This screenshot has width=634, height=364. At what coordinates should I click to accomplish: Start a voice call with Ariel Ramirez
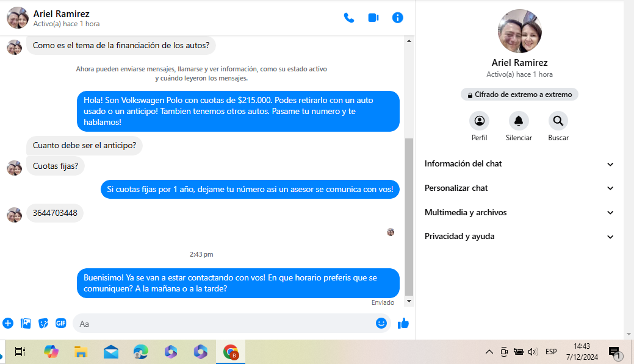coord(349,18)
